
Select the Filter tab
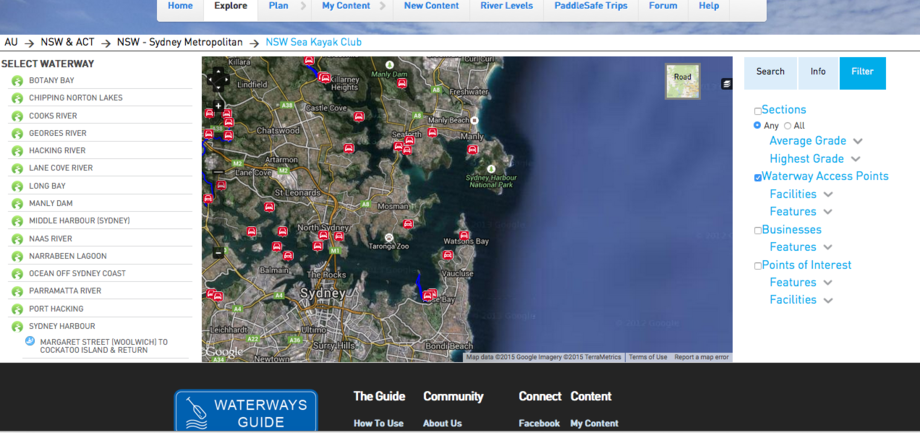(x=862, y=73)
